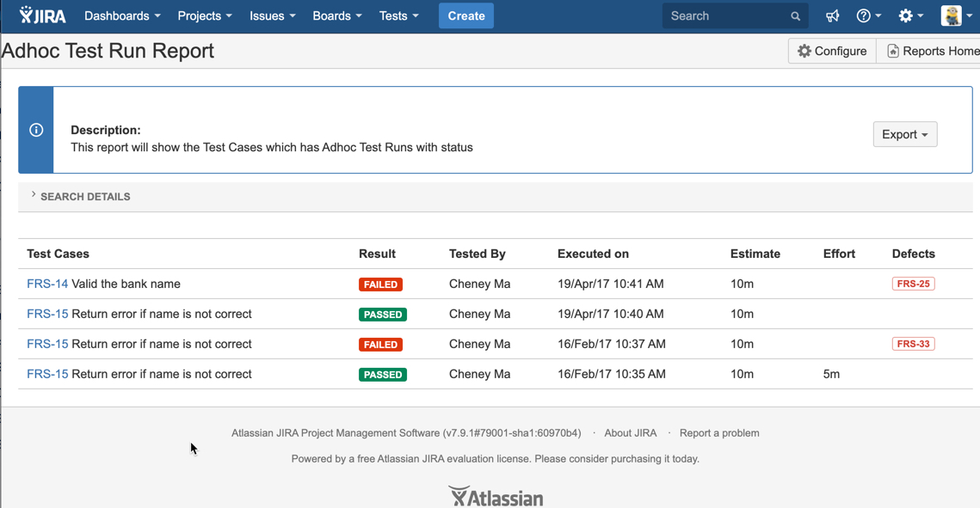Click the Create button
Viewport: 980px width, 508px height.
point(465,15)
